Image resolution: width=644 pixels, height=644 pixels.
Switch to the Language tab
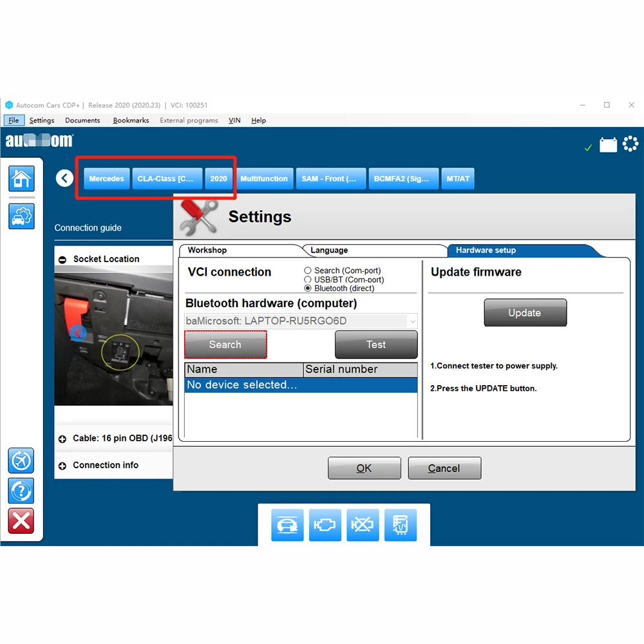tap(329, 250)
